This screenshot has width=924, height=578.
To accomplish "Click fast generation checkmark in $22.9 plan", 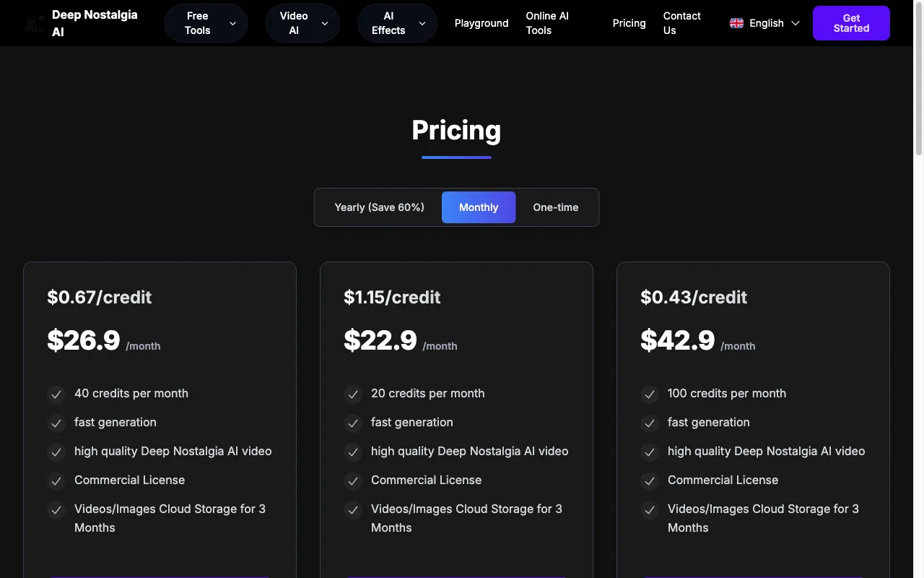I will [x=353, y=423].
